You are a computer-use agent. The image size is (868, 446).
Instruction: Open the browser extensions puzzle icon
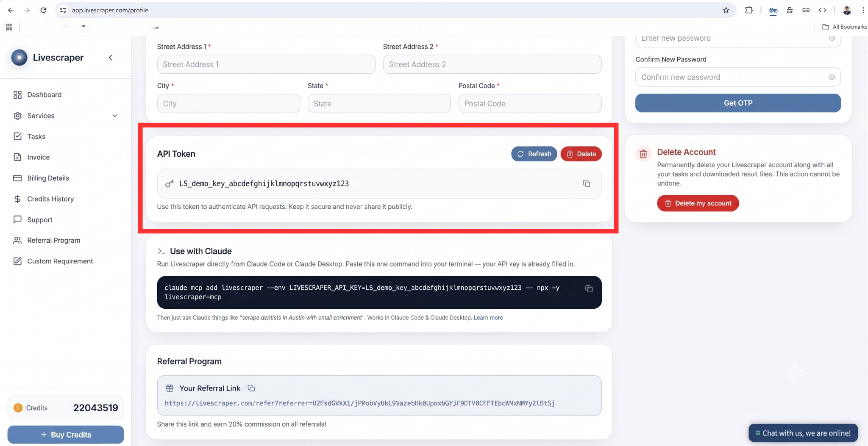(749, 10)
